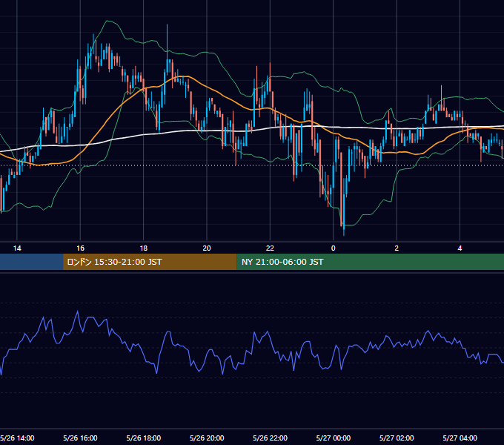Click the 20 hour label on price chart axis
This screenshot has height=445, width=504.
point(207,248)
